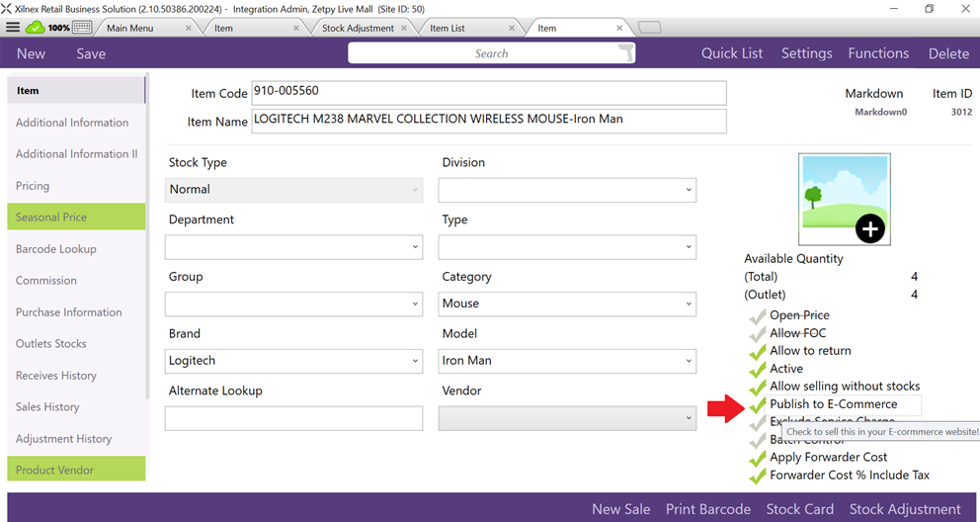
Task: Open Pricing section in sidebar
Action: coord(33,186)
